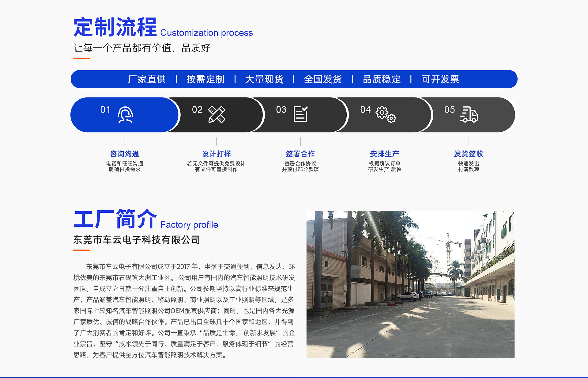Click the 发货签收 step heading
The image size is (588, 378).
469,154
